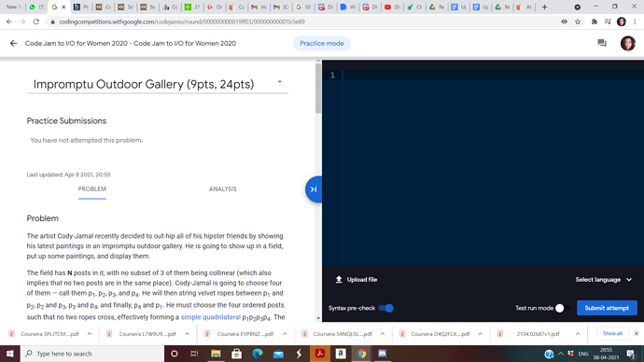Open Chrome three-dot menu
Screen dimensions: 644x362
(636, 21)
